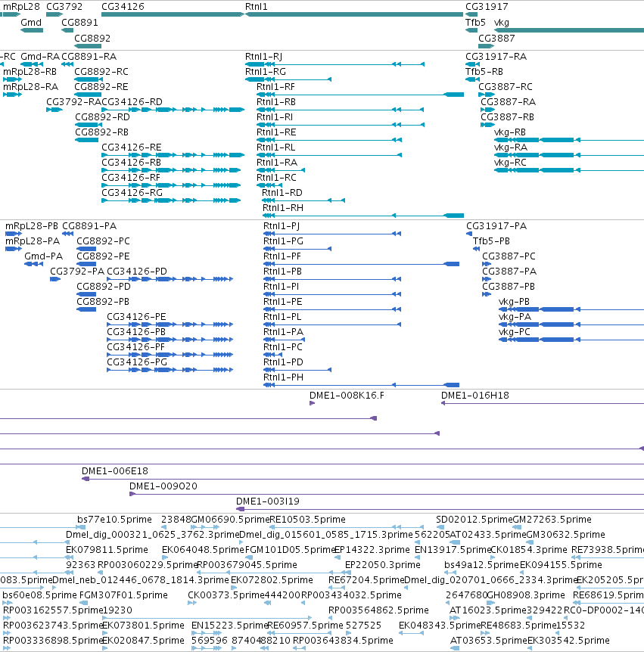Viewport: 644px width, 652px height.
Task: Select EST CK00373.5prime
Action: tap(226, 595)
